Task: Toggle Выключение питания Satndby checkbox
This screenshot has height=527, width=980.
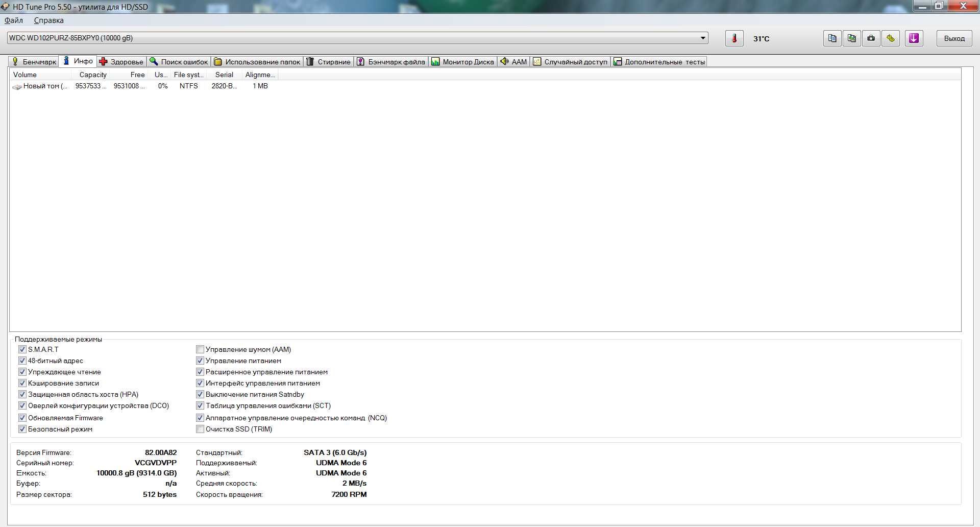Action: tap(200, 394)
